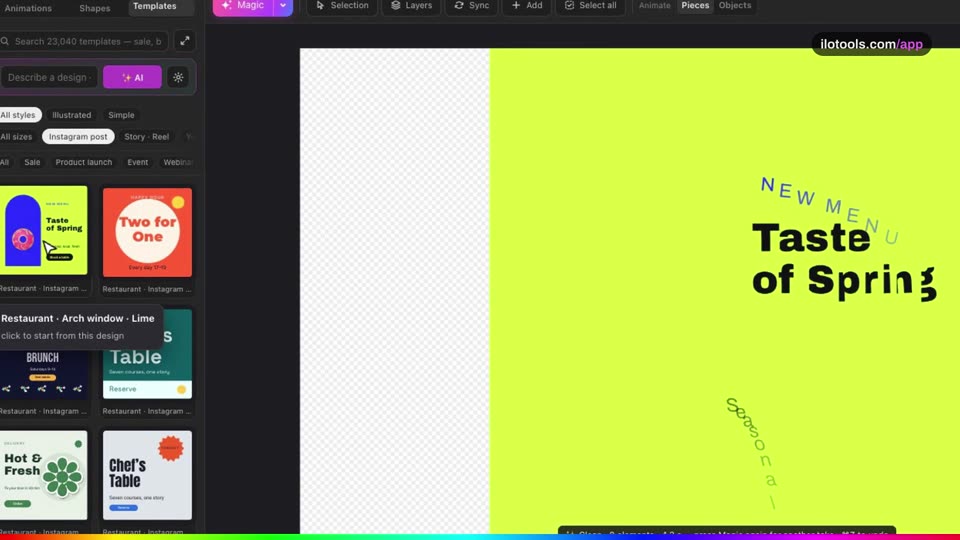Switch to Pieces mode
Screen dimensions: 960x540
[x=695, y=6]
